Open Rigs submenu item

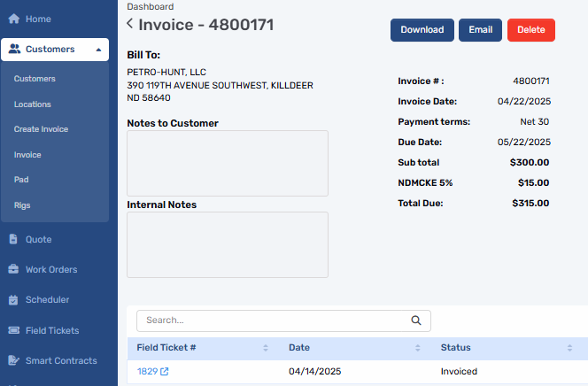[22, 205]
